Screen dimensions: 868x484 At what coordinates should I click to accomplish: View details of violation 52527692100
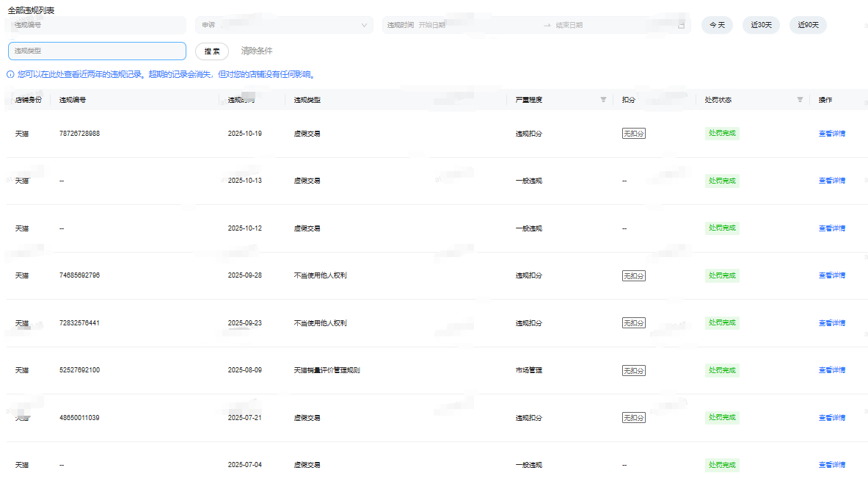pyautogui.click(x=831, y=370)
